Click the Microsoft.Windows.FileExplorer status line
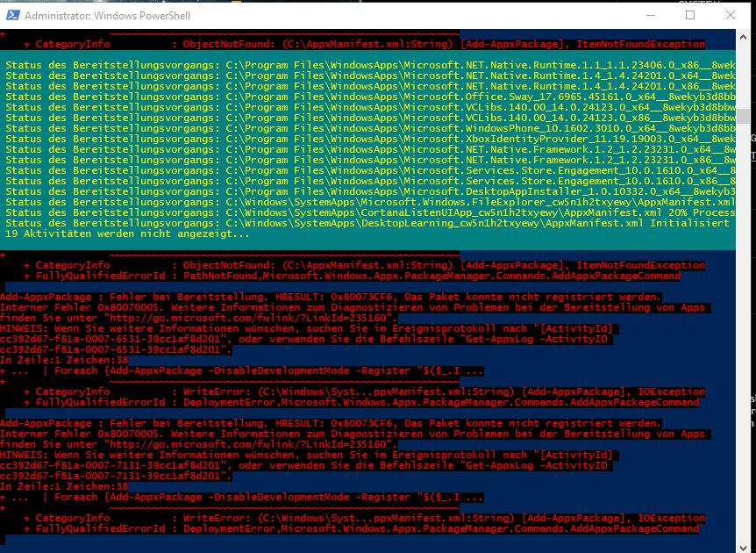 point(370,202)
